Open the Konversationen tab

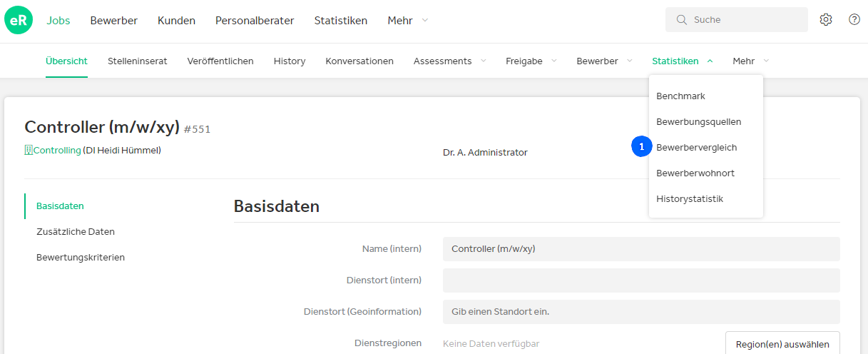point(359,61)
